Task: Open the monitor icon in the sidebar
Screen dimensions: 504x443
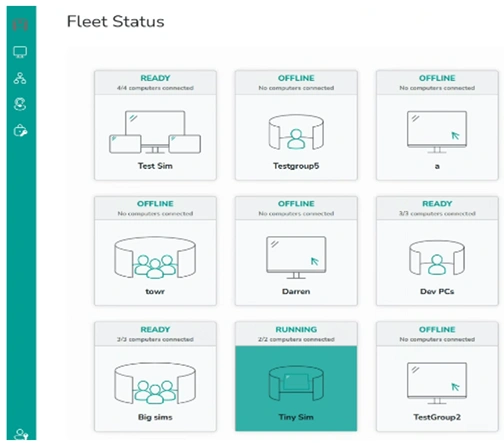Action: click(20, 52)
